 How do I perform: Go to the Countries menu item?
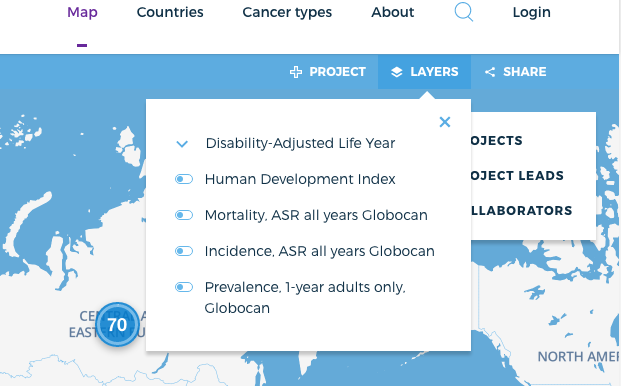170,12
